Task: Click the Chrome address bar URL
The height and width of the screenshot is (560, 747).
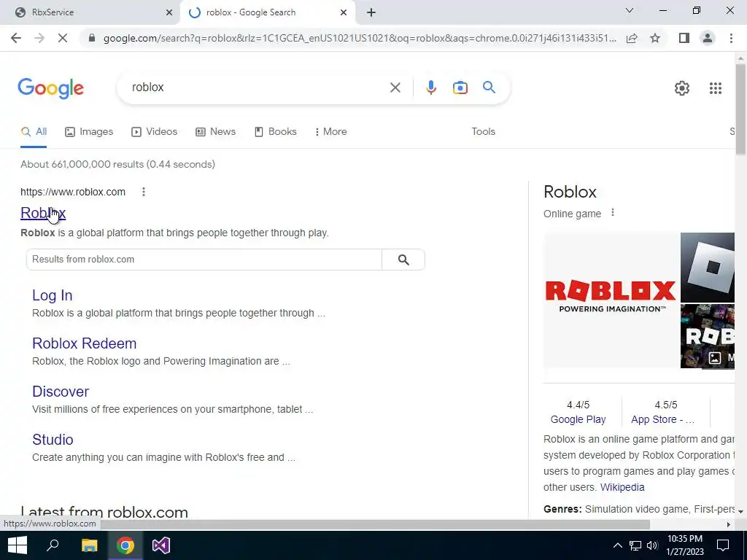Action: [359, 38]
